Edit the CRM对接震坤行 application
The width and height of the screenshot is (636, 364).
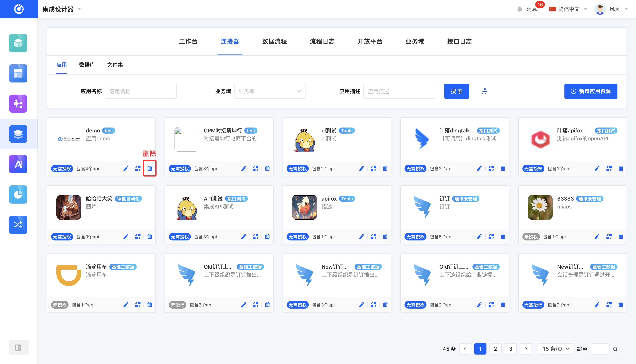(x=244, y=169)
